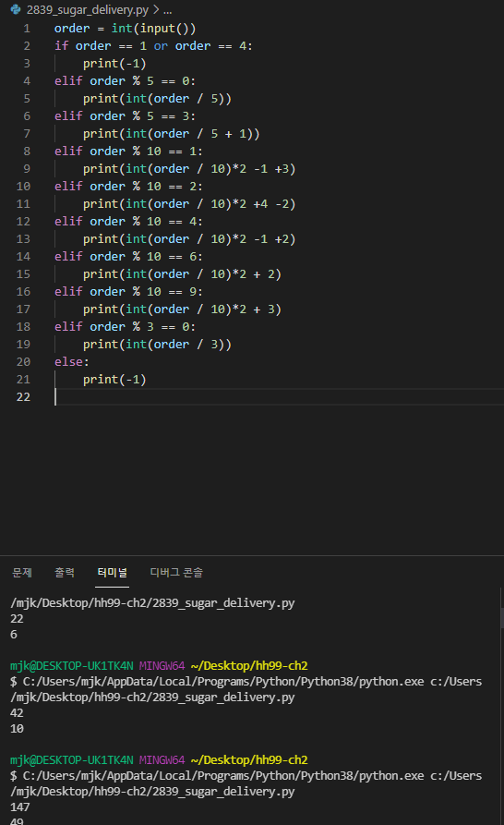
Task: Click terminal input value 147
Action: point(20,807)
